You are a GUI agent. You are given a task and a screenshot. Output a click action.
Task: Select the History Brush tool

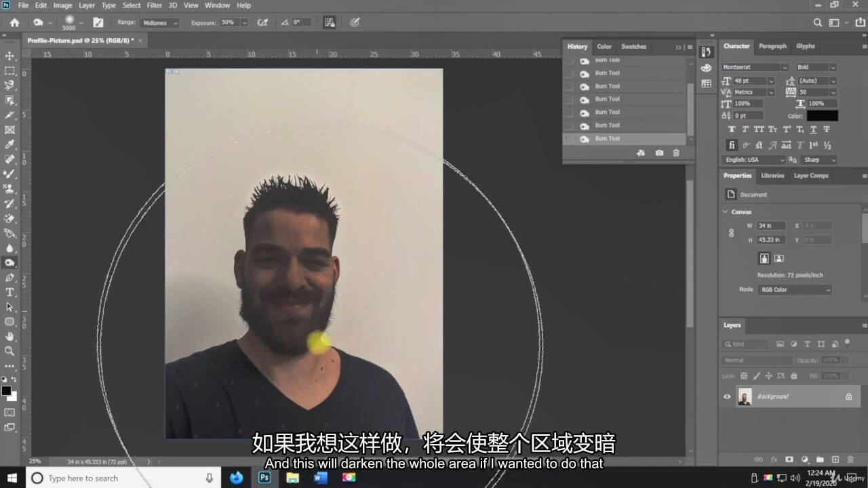tap(9, 203)
